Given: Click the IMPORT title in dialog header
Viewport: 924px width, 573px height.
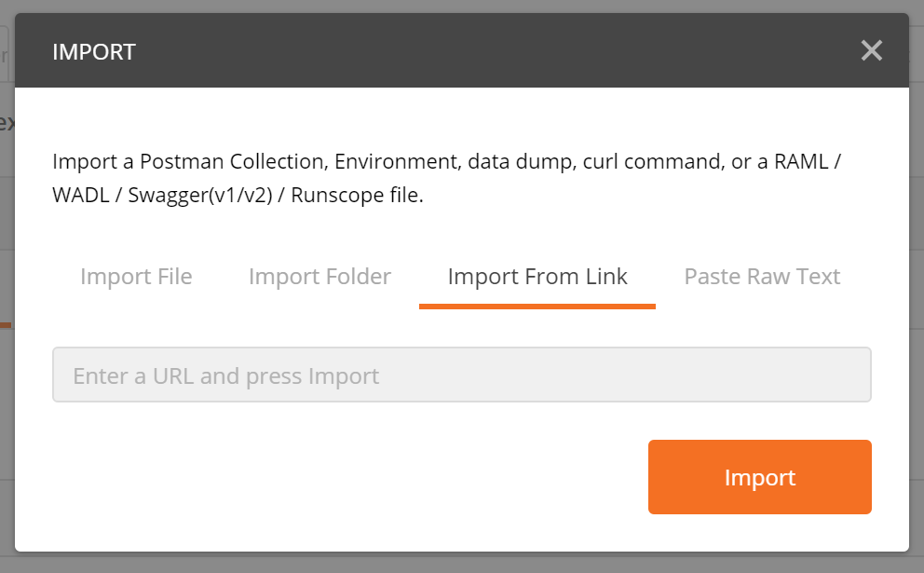Looking at the screenshot, I should [94, 51].
